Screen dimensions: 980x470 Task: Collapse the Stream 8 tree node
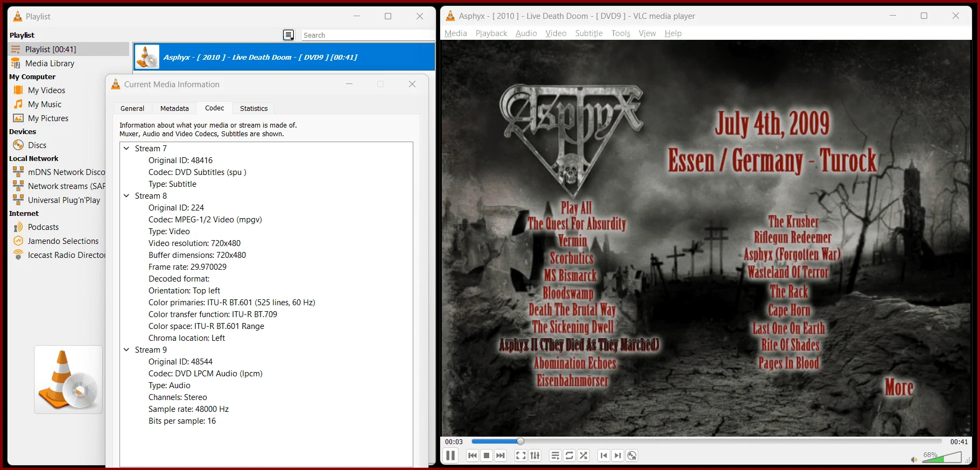(126, 195)
